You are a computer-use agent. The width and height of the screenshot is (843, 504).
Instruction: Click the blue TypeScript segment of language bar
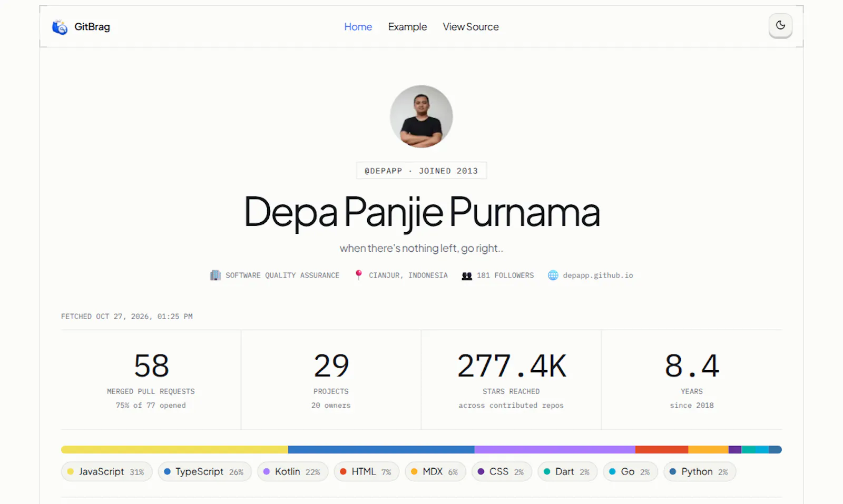pyautogui.click(x=381, y=450)
